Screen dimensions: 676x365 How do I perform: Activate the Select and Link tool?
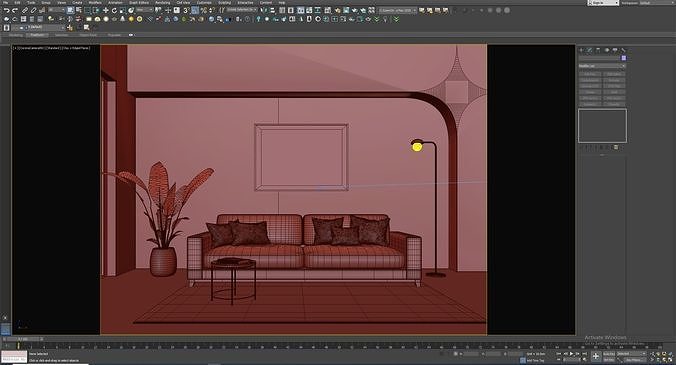point(25,10)
